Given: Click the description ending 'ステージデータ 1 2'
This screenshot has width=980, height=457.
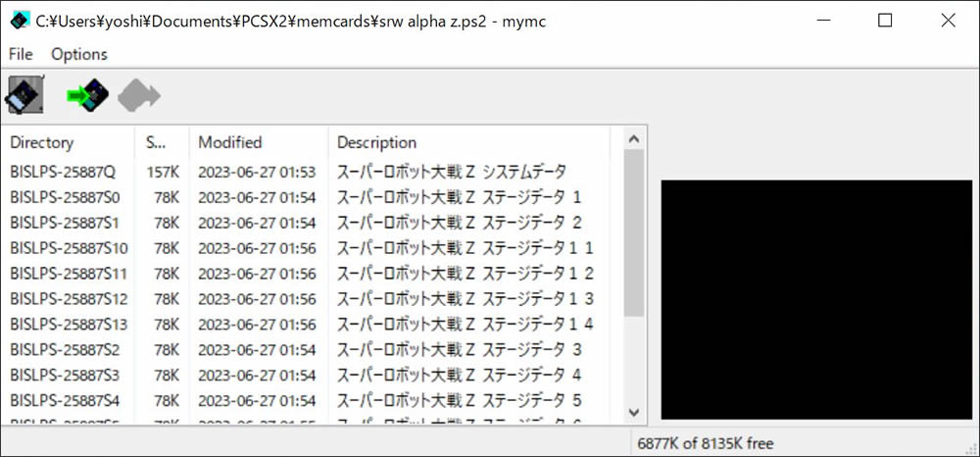Looking at the screenshot, I should (465, 274).
